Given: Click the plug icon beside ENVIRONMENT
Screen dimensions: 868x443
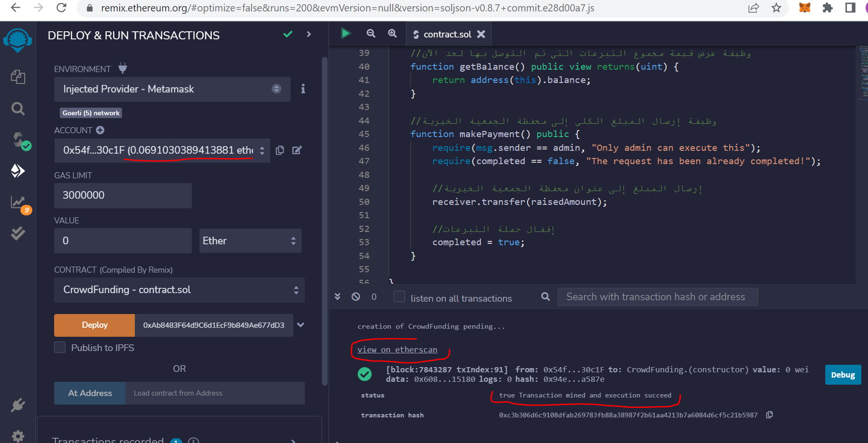Looking at the screenshot, I should [x=123, y=68].
